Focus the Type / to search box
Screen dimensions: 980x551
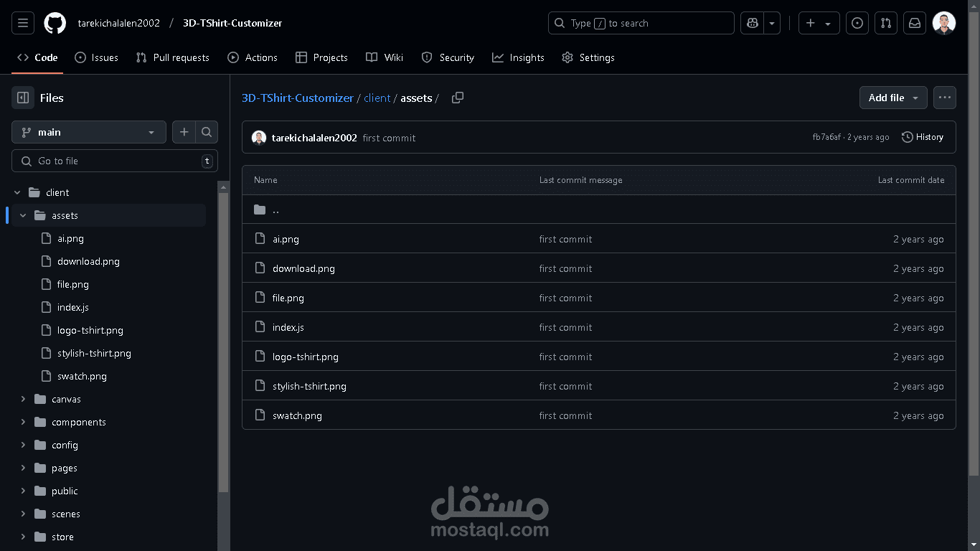pos(641,23)
